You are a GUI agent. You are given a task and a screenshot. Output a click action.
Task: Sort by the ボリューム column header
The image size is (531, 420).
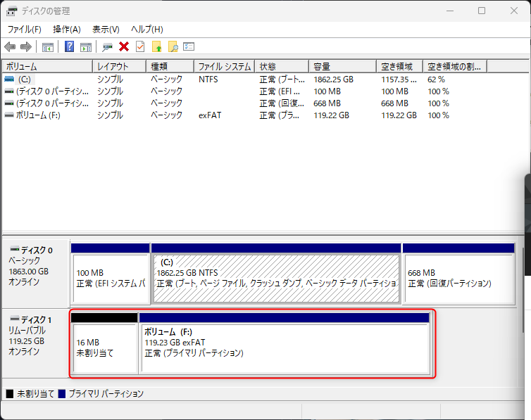pyautogui.click(x=47, y=66)
